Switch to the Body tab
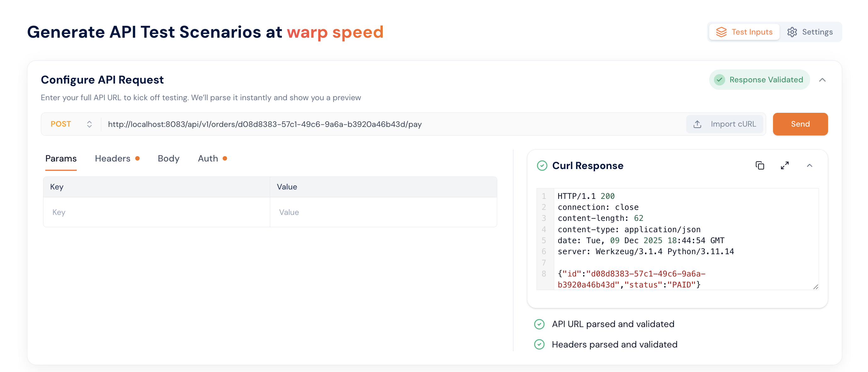868x372 pixels. (x=168, y=158)
